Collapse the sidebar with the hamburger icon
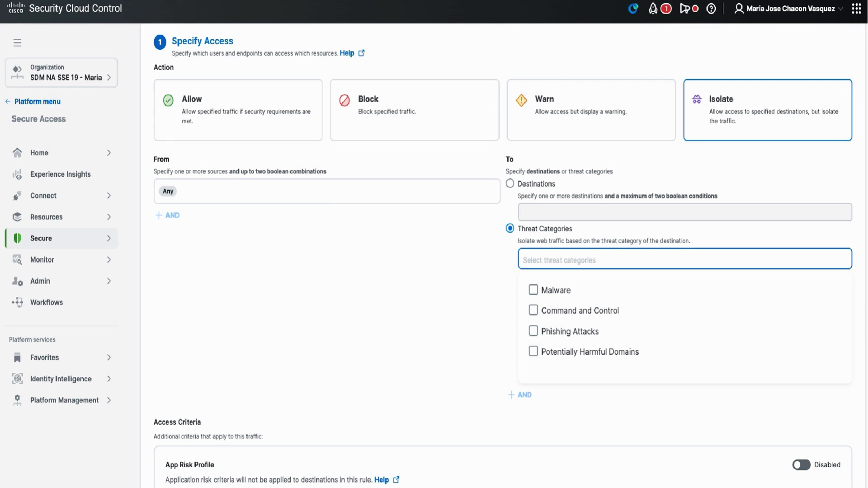 click(17, 42)
